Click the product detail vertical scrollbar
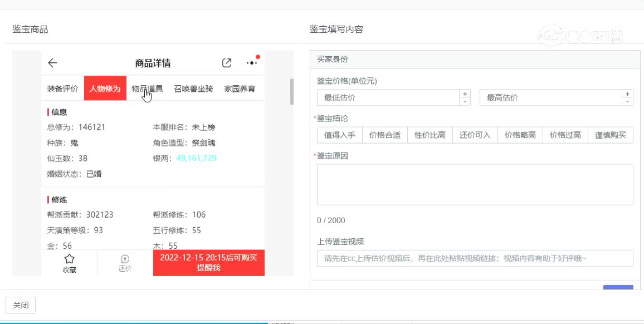This screenshot has height=324, width=644. 292,91
